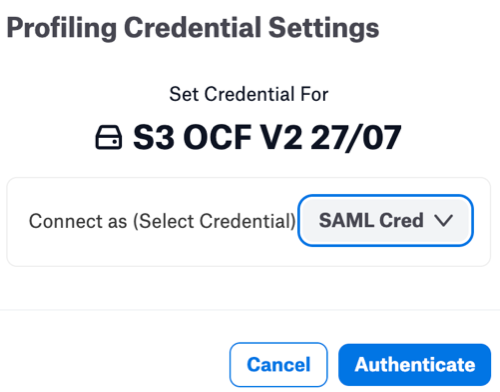Select the S3 OCF V2 27/07 data source name
500x392 pixels.
click(267, 137)
